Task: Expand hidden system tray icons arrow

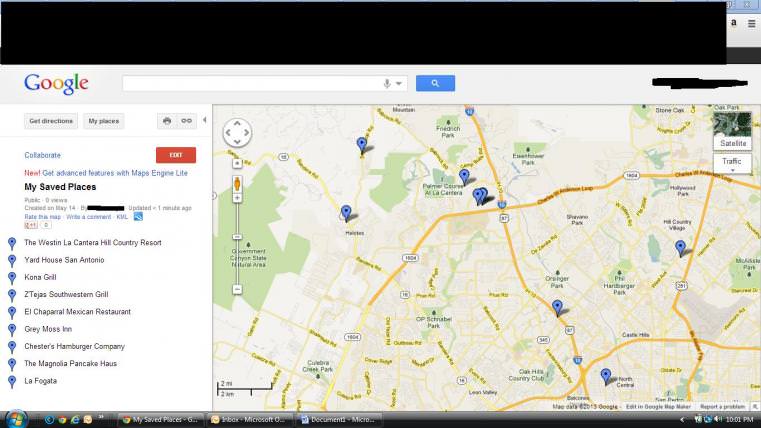Action: (682, 420)
